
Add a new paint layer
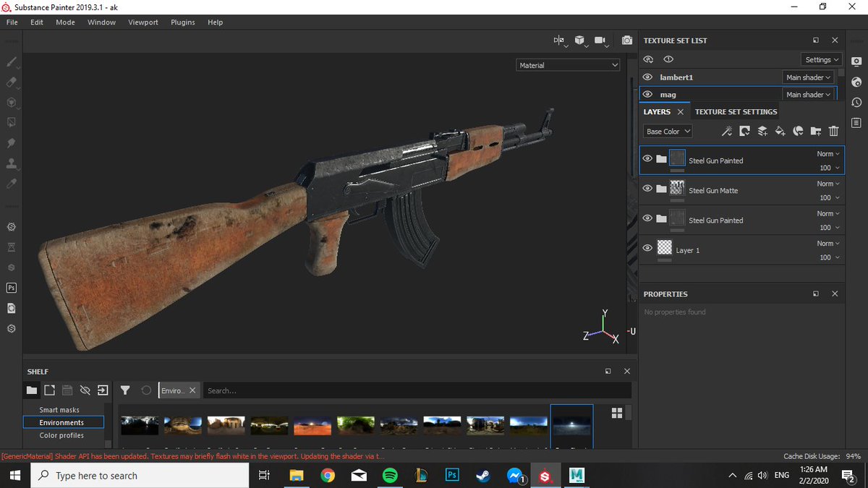coord(762,131)
